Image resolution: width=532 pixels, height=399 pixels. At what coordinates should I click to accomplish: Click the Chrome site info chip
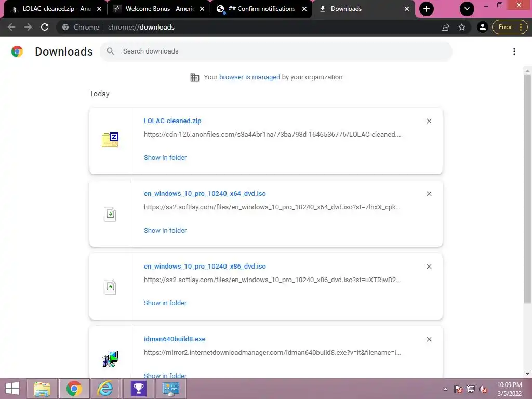(x=81, y=27)
